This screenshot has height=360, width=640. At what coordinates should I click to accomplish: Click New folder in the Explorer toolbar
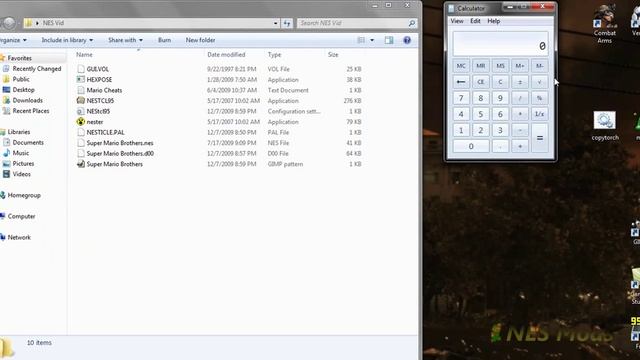click(x=200, y=40)
